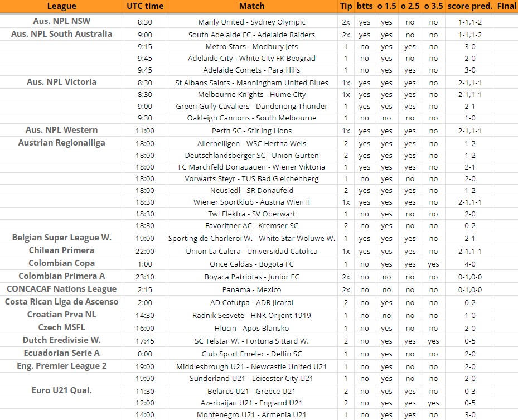518x420 pixels.
Task: Select the Czech MSFL league label
Action: coord(62,327)
